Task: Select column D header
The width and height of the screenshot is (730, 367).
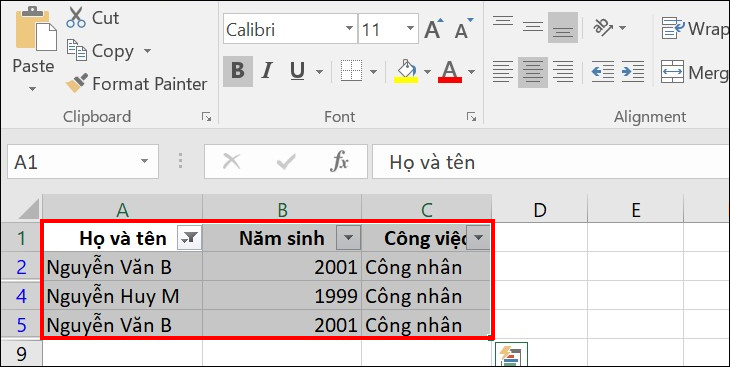Action: [x=540, y=210]
